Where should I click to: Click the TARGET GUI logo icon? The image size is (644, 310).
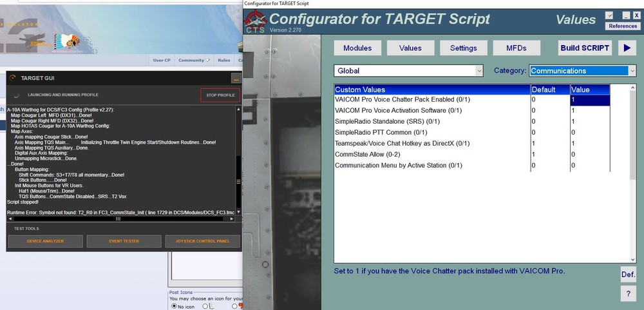pyautogui.click(x=13, y=78)
